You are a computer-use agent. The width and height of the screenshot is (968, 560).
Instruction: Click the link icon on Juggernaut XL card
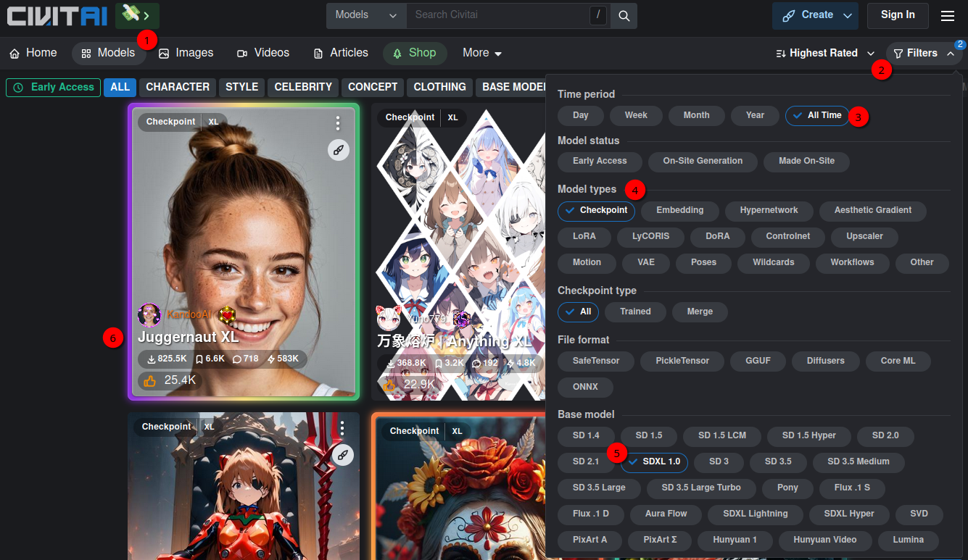click(x=338, y=150)
